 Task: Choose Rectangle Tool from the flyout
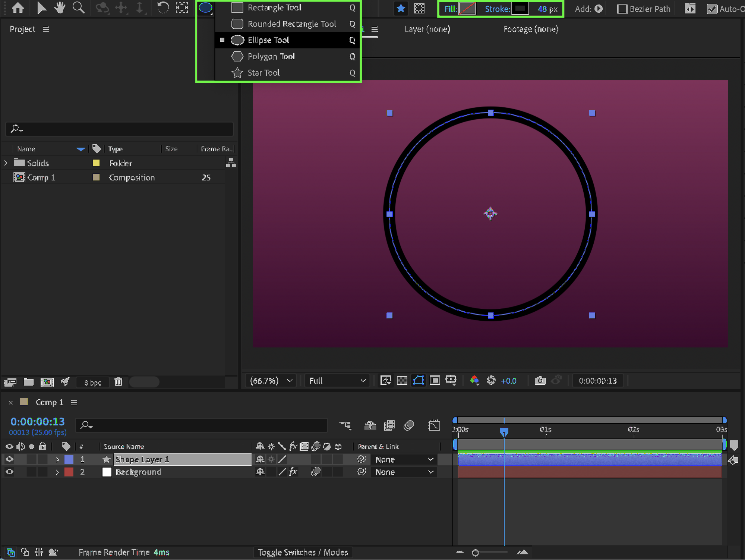click(287, 7)
